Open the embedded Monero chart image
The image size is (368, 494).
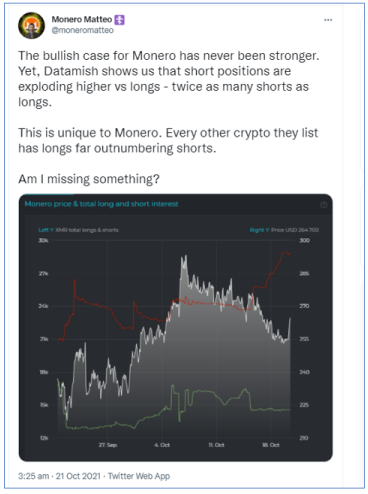(x=176, y=328)
